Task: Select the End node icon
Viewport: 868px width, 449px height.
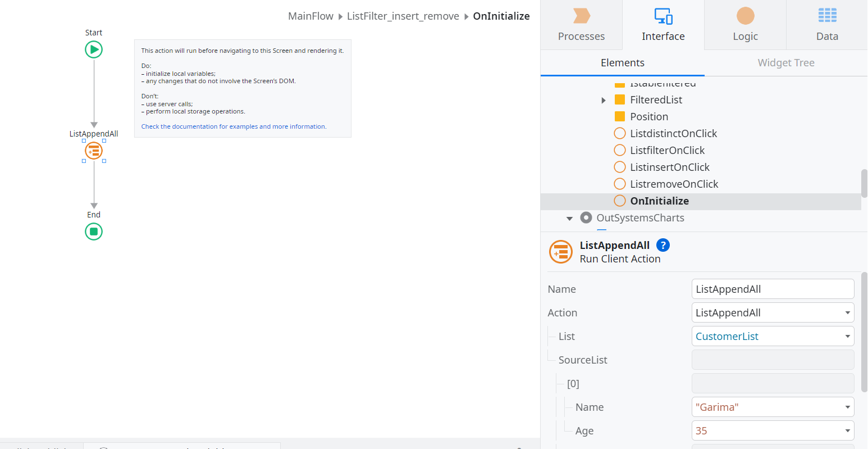Action: (93, 231)
